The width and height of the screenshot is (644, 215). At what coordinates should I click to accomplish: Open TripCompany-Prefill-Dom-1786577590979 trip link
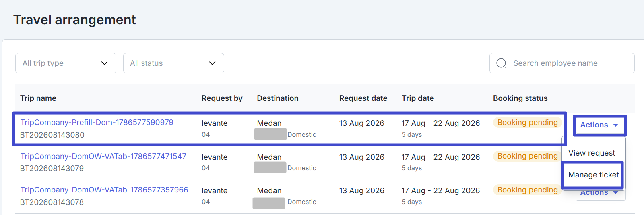(97, 122)
